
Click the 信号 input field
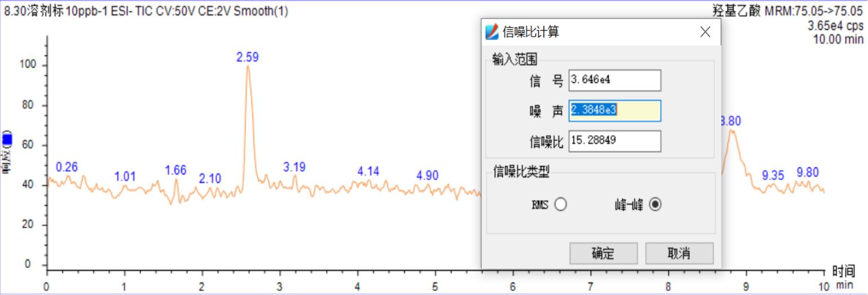pos(615,80)
